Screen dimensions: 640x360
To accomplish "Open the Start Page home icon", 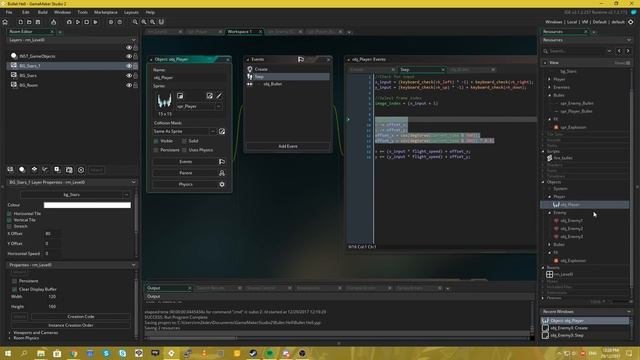I will [x=5, y=22].
